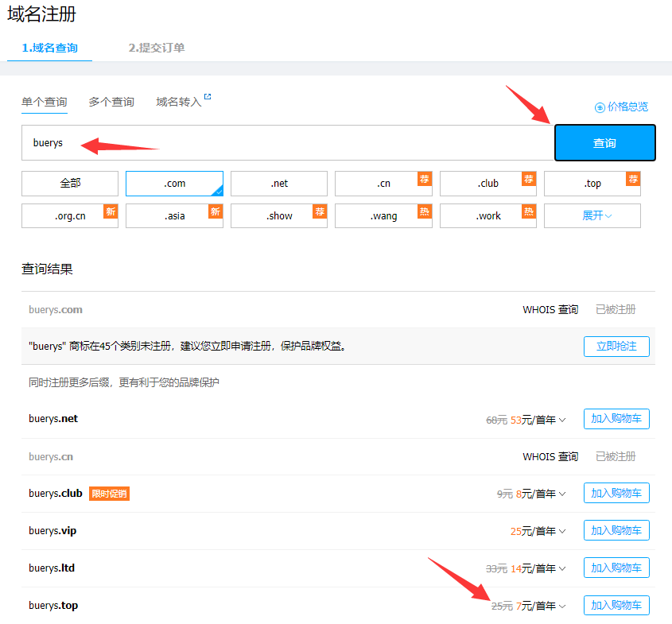Expand more suffixes with 展开
The image size is (672, 624).
click(x=592, y=216)
